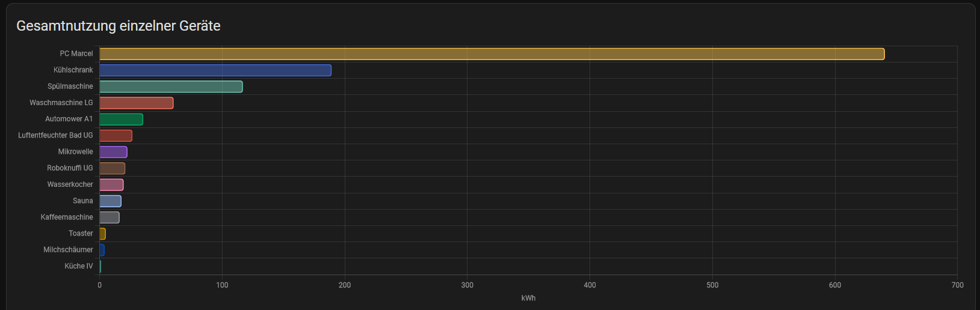
Task: Click the Kaffeemaschine grey bar
Action: (109, 217)
